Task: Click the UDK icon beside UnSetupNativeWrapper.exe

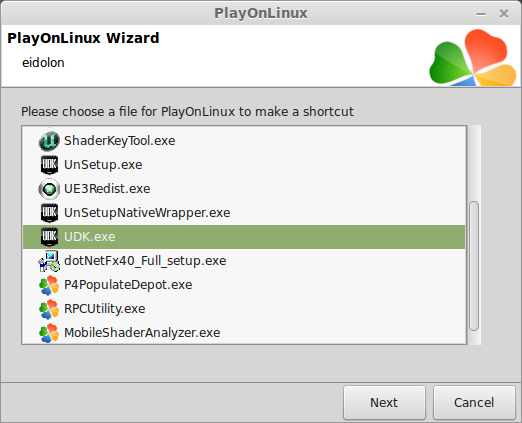Action: click(49, 213)
